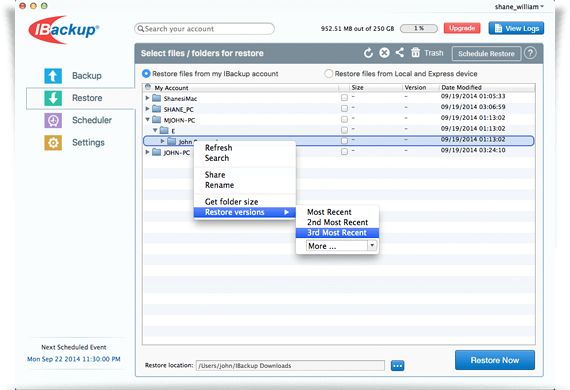Choose Share from context menu

click(215, 175)
